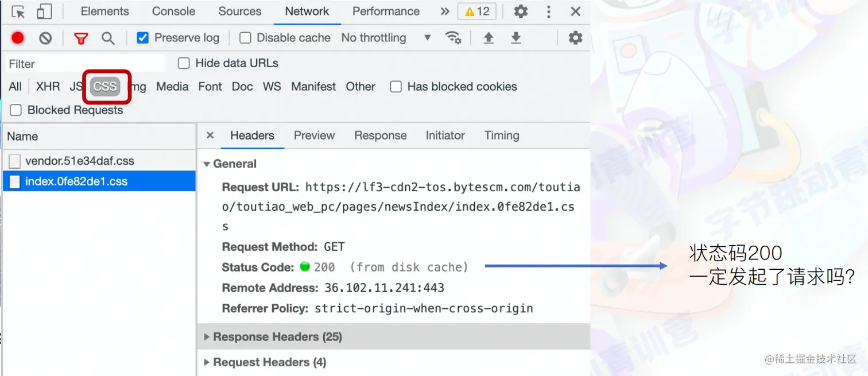
Task: Select vendor.51e34daf.css in the request list
Action: [79, 161]
